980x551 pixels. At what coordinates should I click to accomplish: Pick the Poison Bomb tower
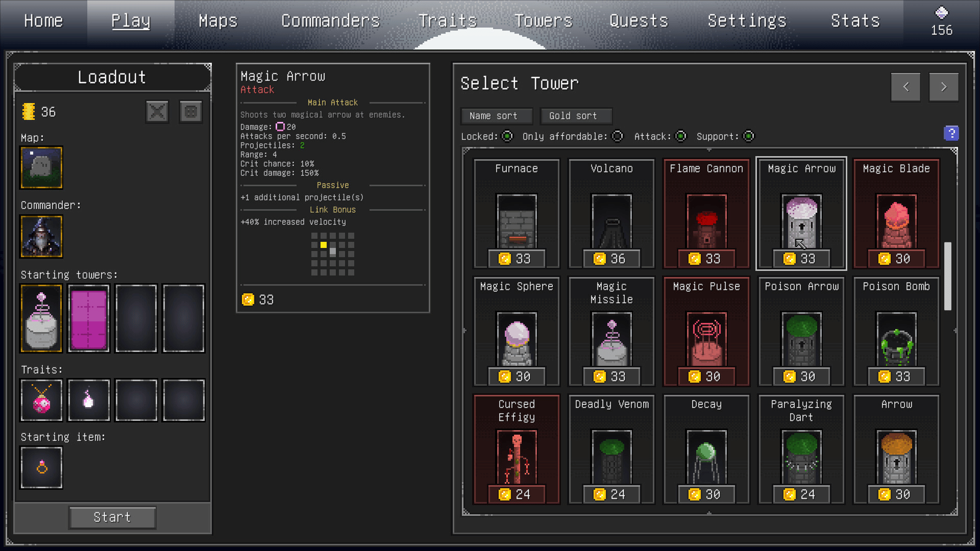pyautogui.click(x=896, y=331)
